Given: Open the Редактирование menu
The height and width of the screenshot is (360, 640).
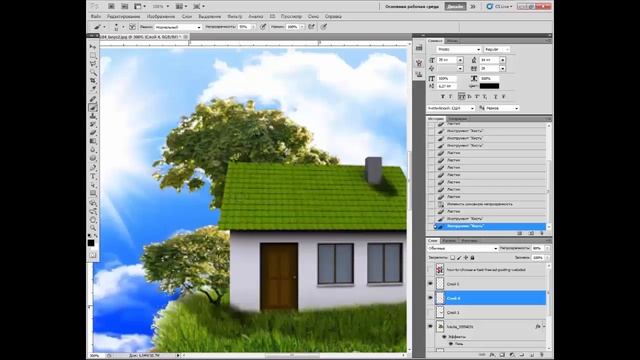Looking at the screenshot, I should (x=124, y=17).
